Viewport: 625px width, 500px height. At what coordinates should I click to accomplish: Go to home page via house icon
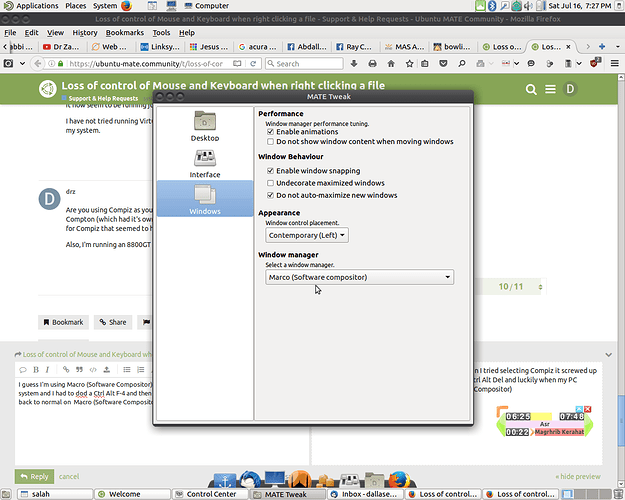click(391, 63)
